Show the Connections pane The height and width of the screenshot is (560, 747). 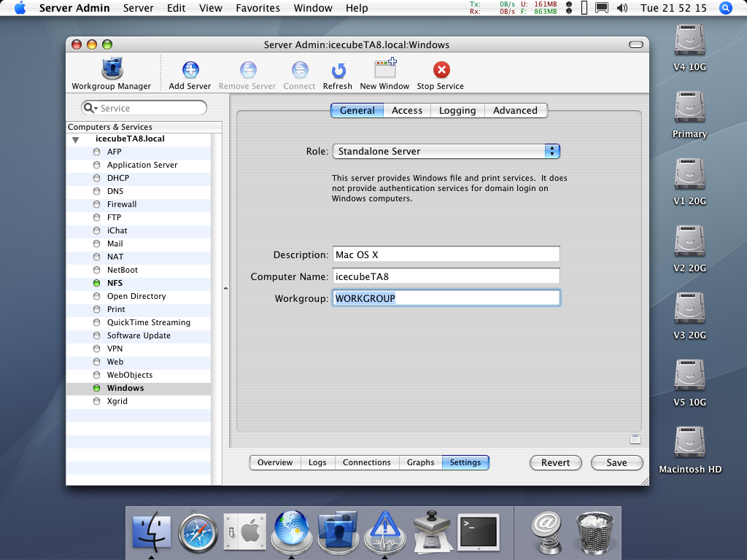click(367, 462)
